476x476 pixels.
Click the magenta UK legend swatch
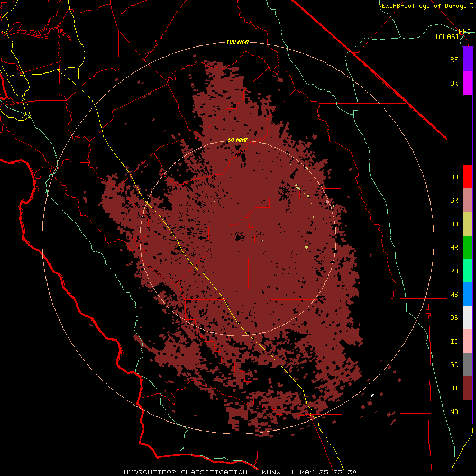tap(467, 83)
